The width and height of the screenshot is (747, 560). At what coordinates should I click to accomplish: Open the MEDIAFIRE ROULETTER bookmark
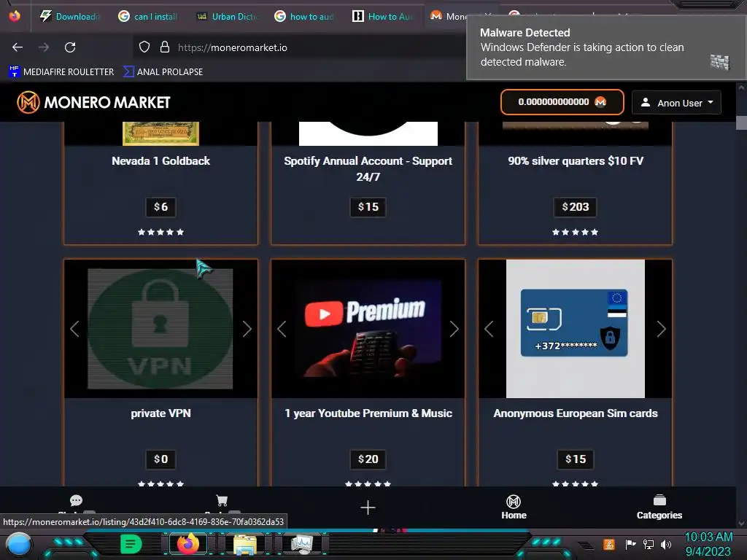pyautogui.click(x=61, y=72)
